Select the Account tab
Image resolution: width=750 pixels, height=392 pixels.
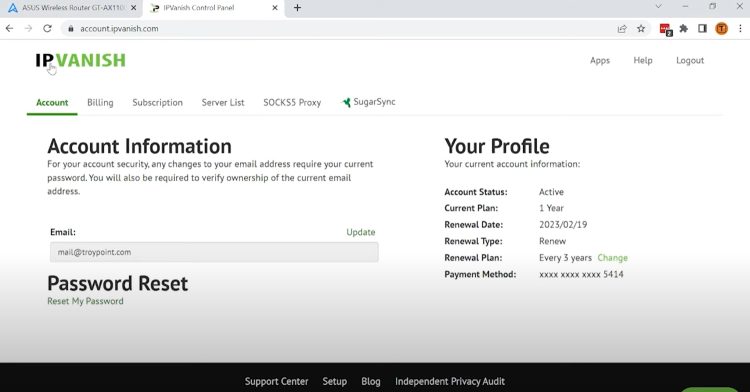tap(52, 102)
